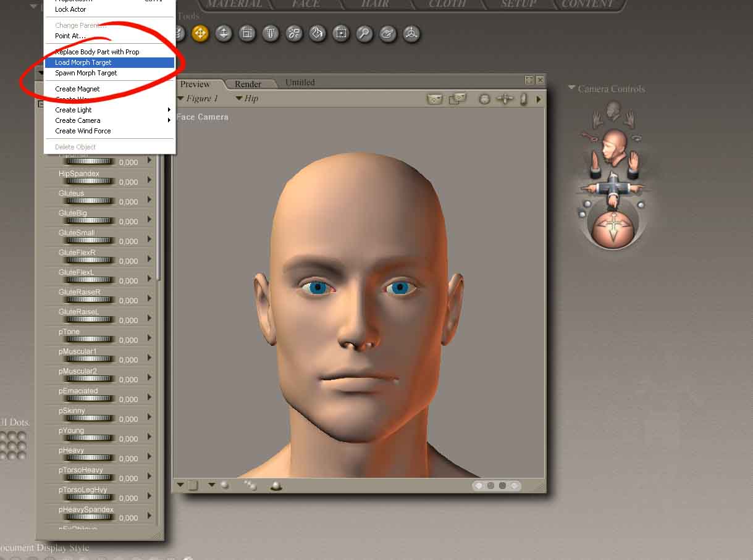This screenshot has height=560, width=753.
Task: Choose Replace Body Part with Prop
Action: pyautogui.click(x=110, y=52)
